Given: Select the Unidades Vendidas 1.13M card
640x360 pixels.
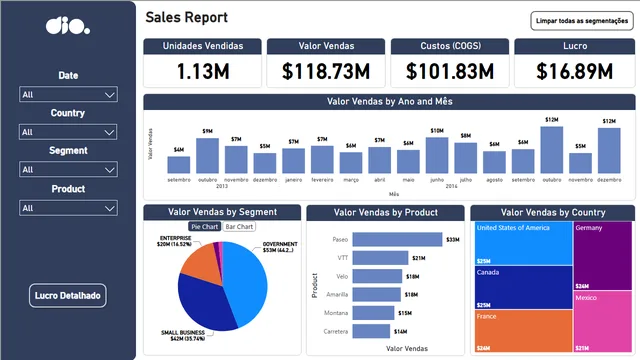Looking at the screenshot, I should [x=202, y=63].
